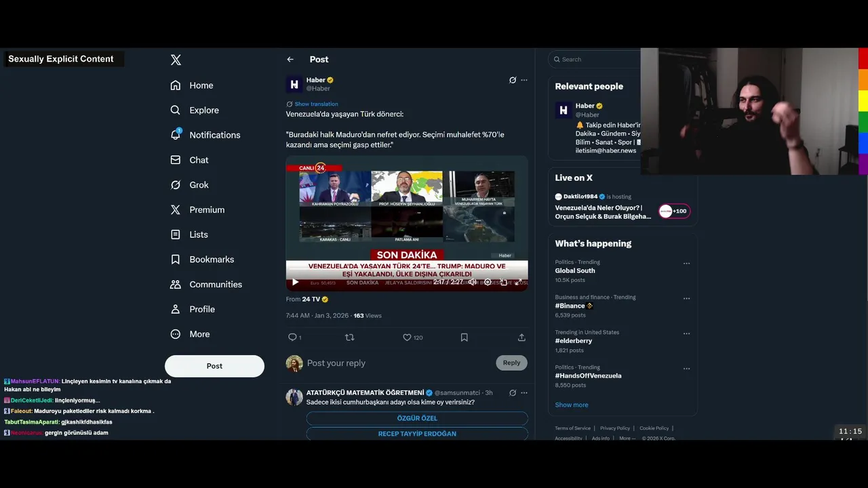The height and width of the screenshot is (488, 868).
Task: Open the Haber account avatar on the post
Action: point(294,84)
